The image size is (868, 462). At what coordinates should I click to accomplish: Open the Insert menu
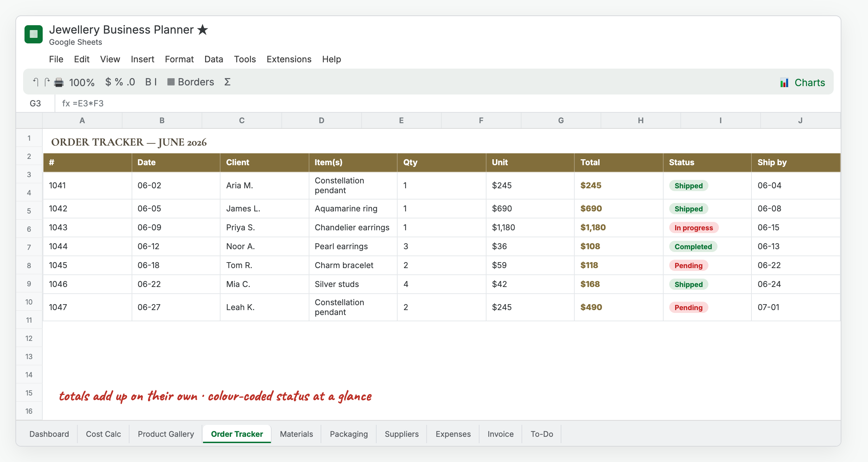(x=142, y=59)
